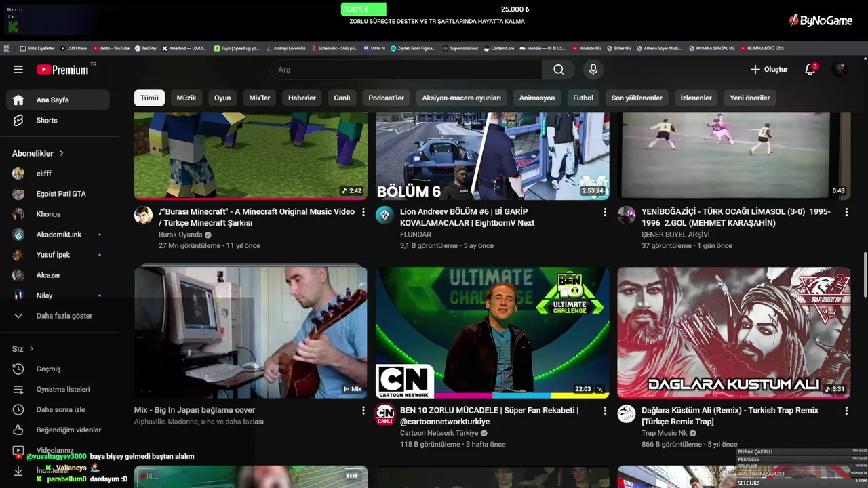Viewport: 868px width, 488px height.
Task: Select the Futbol filter chip
Action: coord(583,98)
